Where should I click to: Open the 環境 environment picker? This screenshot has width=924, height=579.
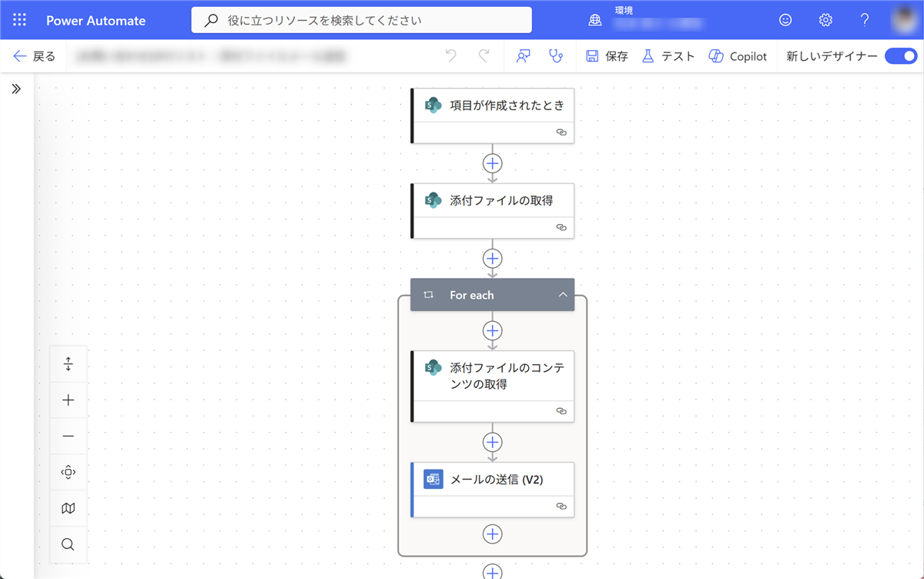click(x=645, y=20)
